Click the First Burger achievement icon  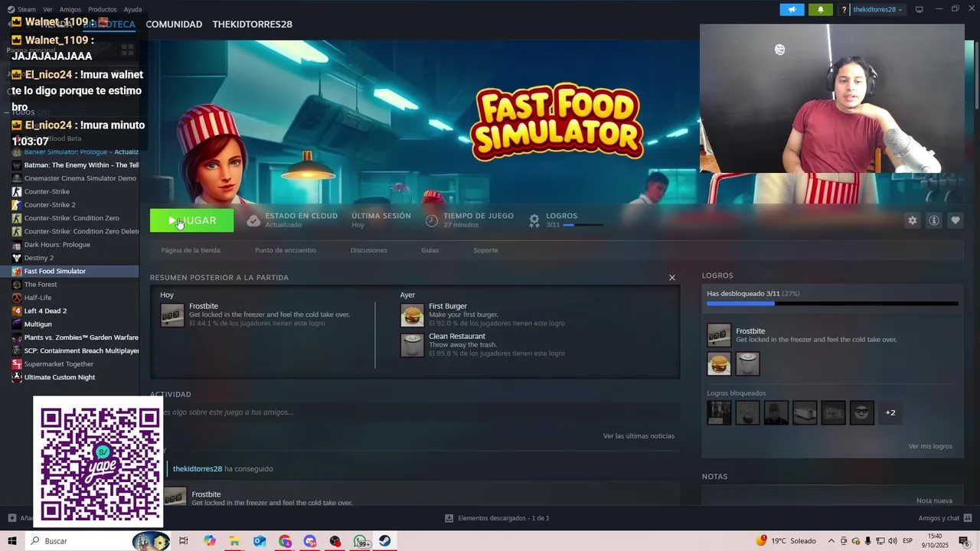click(x=412, y=315)
